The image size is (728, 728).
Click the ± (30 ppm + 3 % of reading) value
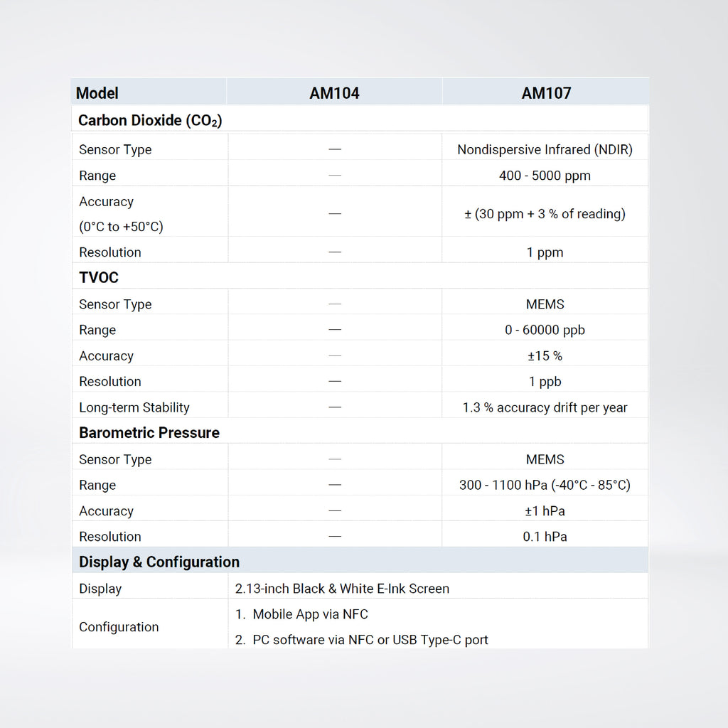click(x=545, y=214)
